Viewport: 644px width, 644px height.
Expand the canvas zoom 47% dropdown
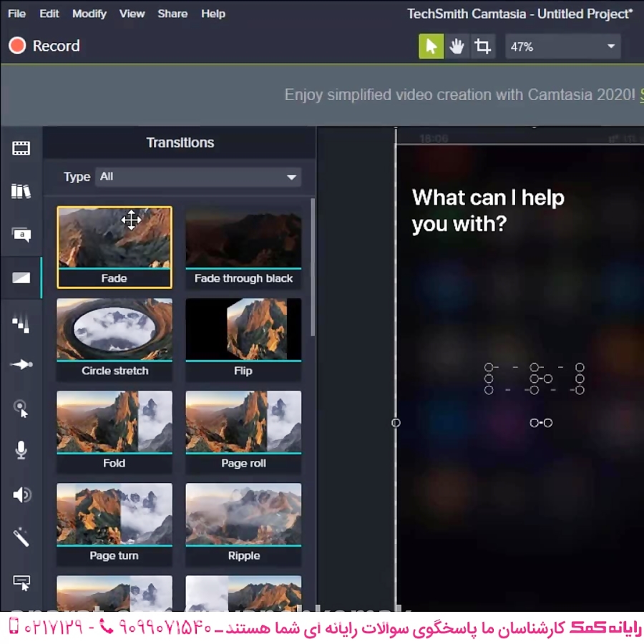pos(562,47)
